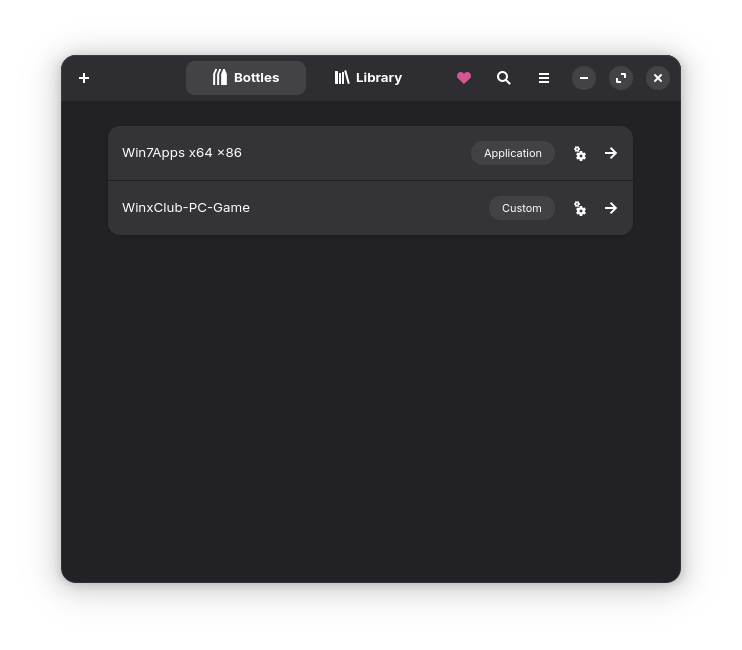Click gears icon for Win7Apps bottle

click(x=580, y=153)
